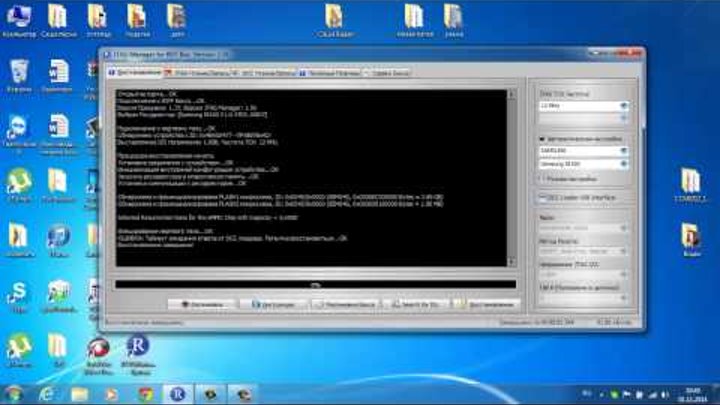Open the TeamViewer desktop icon

tap(17, 127)
